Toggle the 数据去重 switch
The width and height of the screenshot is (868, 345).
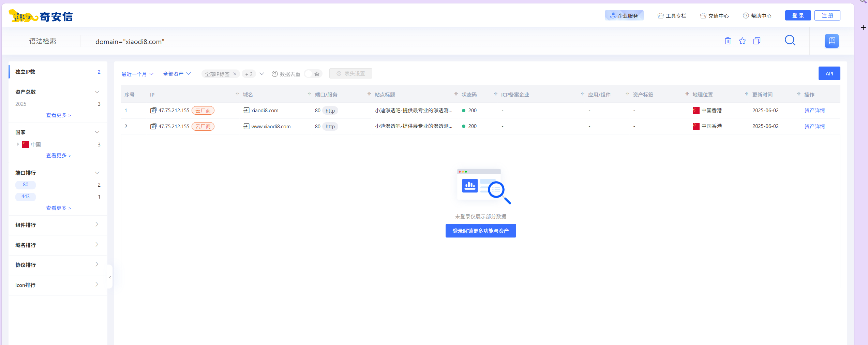tap(313, 74)
